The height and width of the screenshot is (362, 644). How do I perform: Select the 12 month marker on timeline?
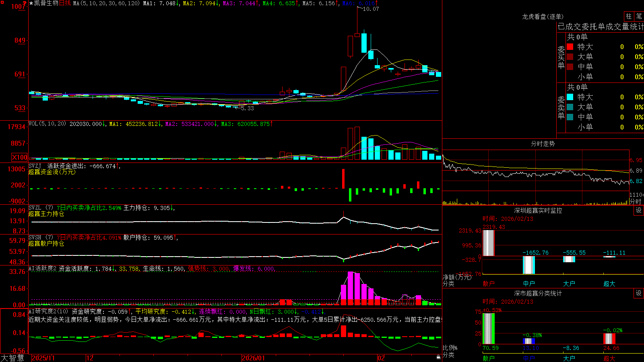click(90, 358)
